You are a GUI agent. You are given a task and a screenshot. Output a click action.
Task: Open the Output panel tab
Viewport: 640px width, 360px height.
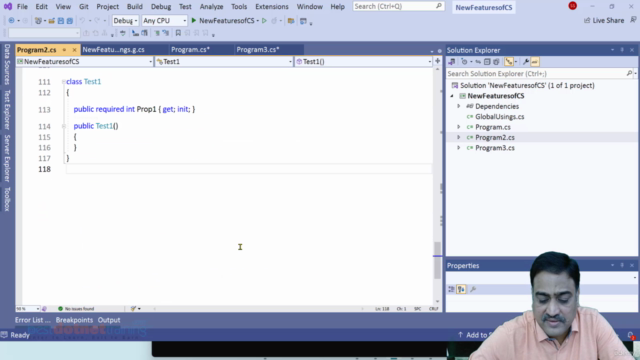109,320
